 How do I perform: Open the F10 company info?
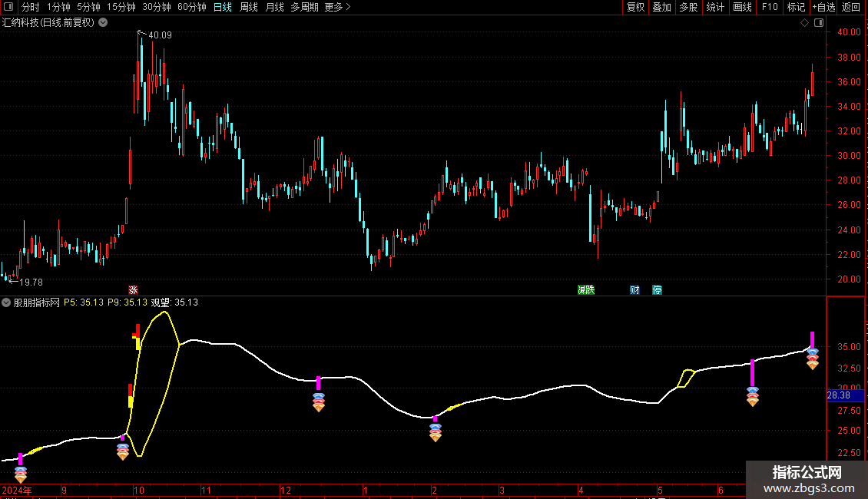pyautogui.click(x=770, y=7)
